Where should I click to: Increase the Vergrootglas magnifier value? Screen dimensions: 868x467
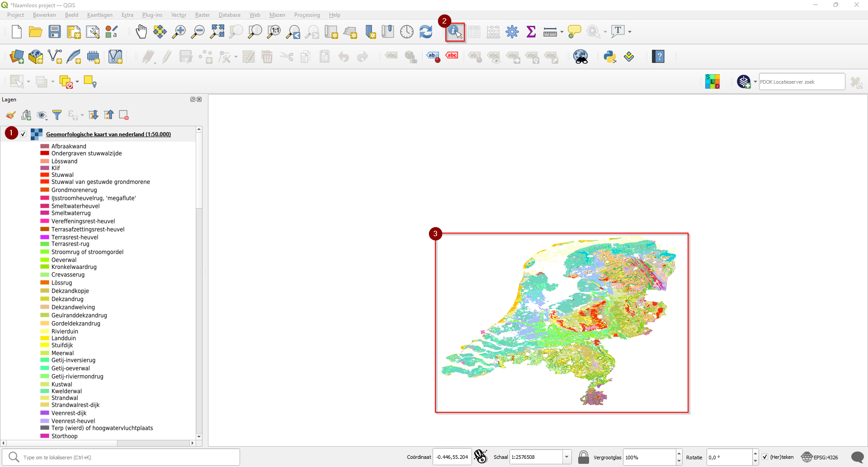tap(679, 453)
